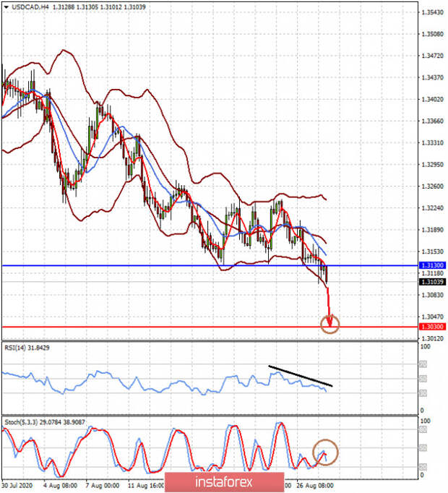Click the instaforex watermark banner
448x493 pixels.
pos(224,481)
